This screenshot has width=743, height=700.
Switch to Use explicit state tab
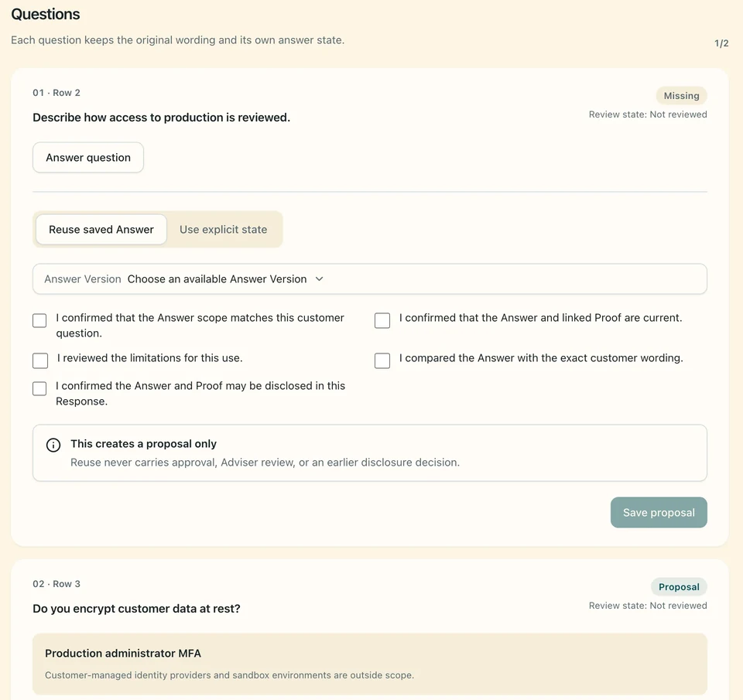(x=223, y=229)
